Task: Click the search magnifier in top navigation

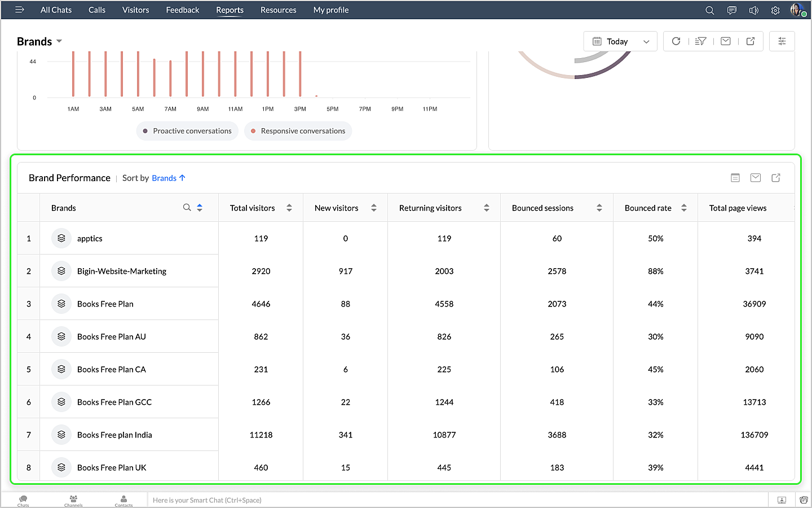Action: pos(710,10)
